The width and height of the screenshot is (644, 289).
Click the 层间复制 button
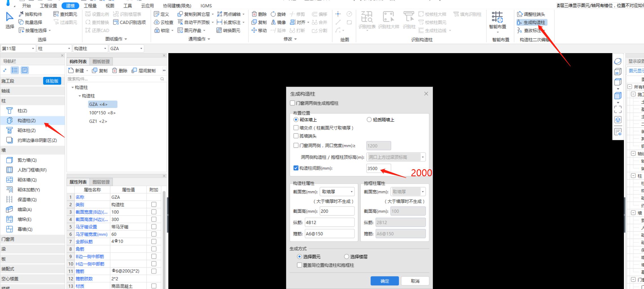144,71
